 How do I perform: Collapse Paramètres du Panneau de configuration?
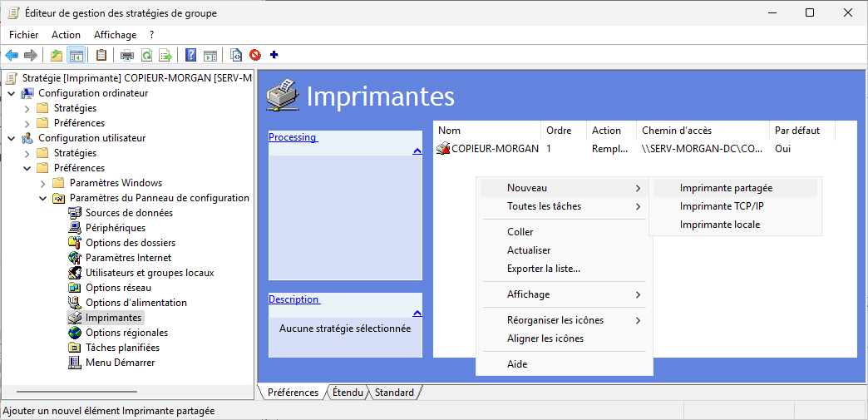pos(43,198)
